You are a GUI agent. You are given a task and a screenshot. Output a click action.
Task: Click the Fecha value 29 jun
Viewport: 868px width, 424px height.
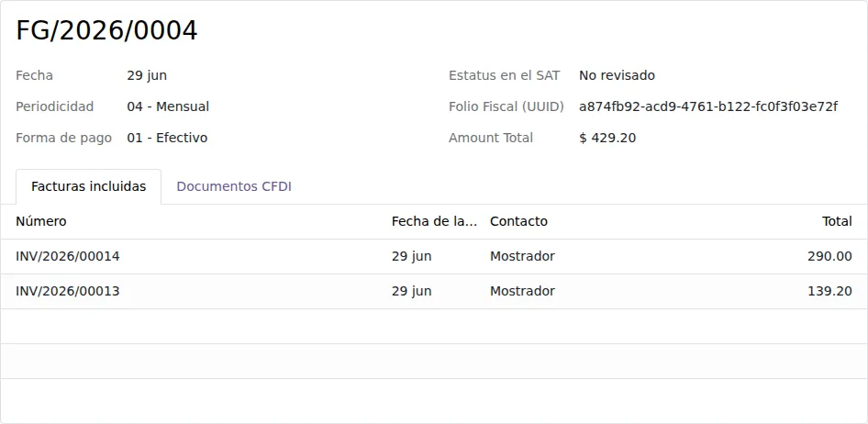coord(147,75)
